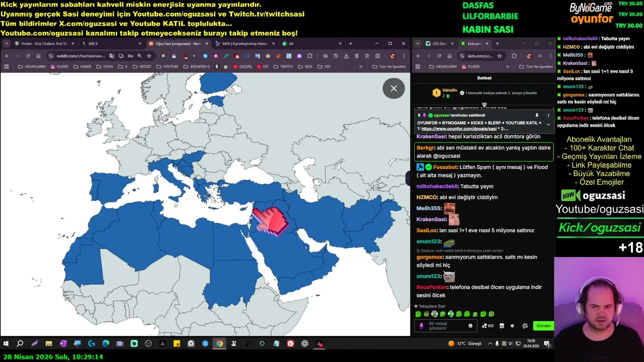Open the REDDIT bookmark folder
The height and width of the screenshot is (362, 644).
(x=142, y=66)
